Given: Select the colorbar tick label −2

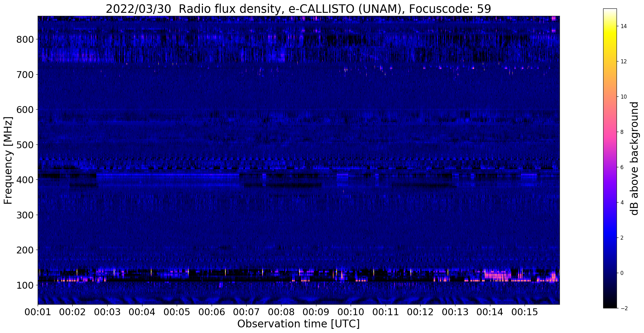Looking at the screenshot, I should [624, 308].
